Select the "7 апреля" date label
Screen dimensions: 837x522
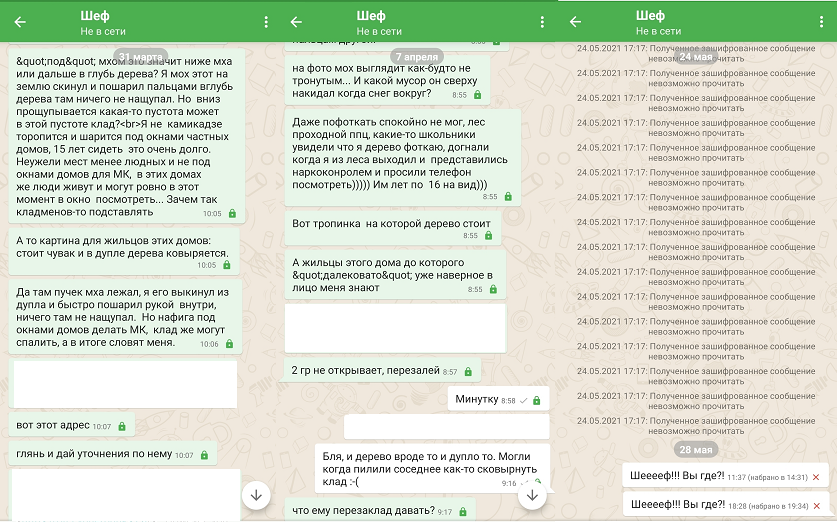click(x=418, y=56)
